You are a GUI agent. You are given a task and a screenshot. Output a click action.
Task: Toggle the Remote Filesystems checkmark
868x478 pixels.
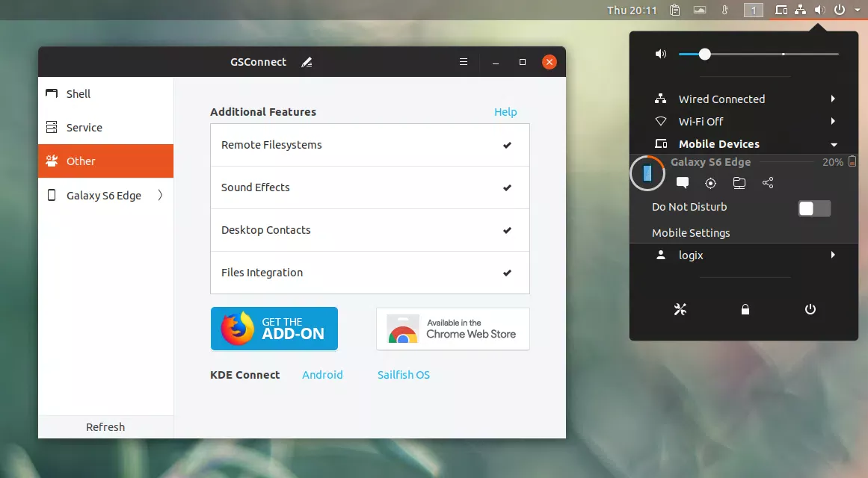(507, 145)
